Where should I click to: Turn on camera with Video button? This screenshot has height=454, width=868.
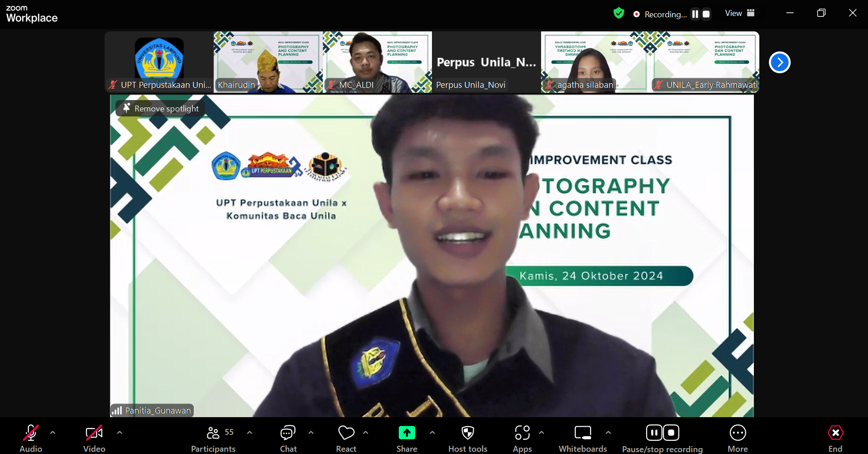click(x=94, y=439)
